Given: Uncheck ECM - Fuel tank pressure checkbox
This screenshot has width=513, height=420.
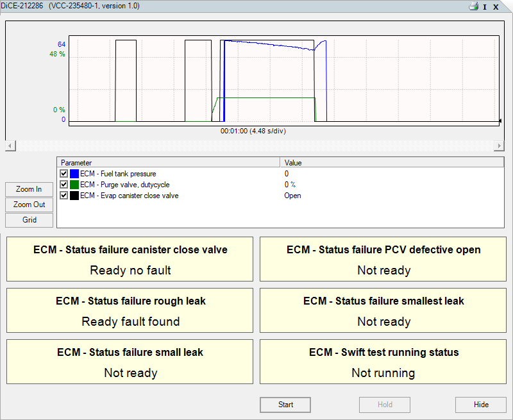Looking at the screenshot, I should click(63, 174).
